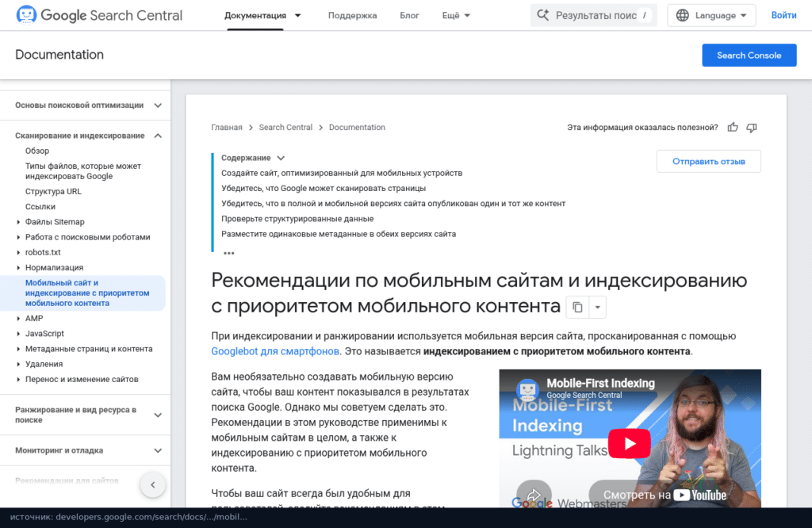Click the search magnifier icon
This screenshot has width=812, height=528.
pyautogui.click(x=542, y=15)
